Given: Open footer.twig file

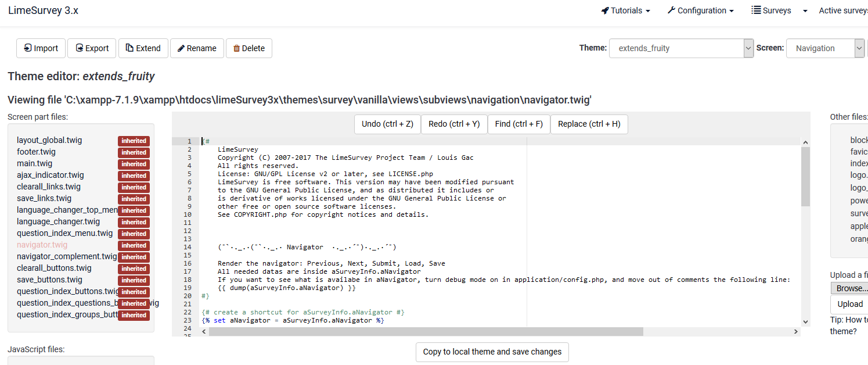Looking at the screenshot, I should tap(36, 152).
